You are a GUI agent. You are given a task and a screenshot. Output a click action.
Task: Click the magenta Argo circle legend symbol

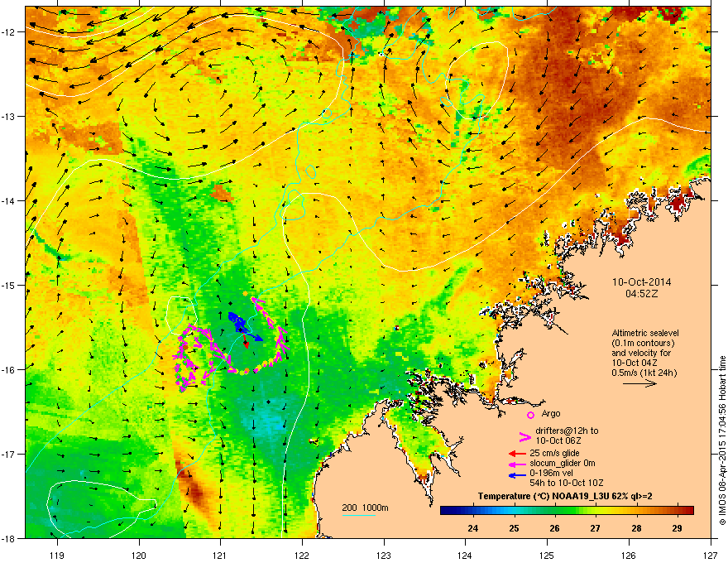click(x=530, y=415)
